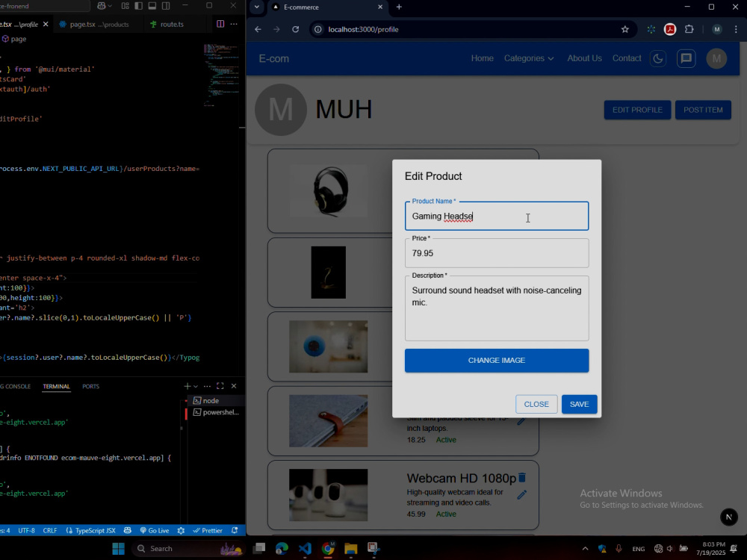Viewport: 747px width, 560px height.
Task: Focus the Description text area
Action: click(x=497, y=308)
